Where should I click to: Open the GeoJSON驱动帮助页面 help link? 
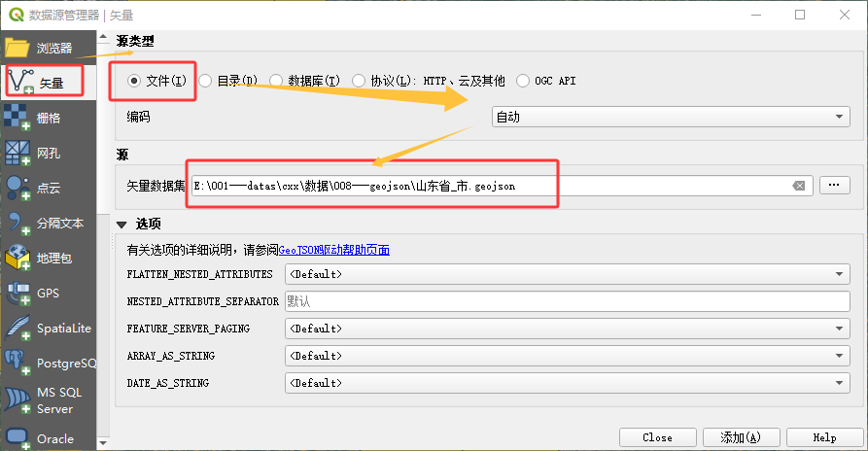tap(333, 250)
